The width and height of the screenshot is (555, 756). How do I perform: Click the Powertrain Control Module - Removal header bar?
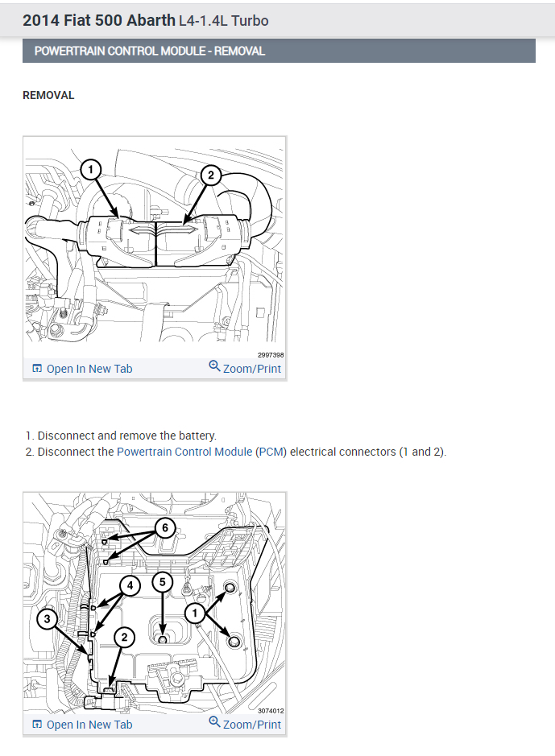click(x=279, y=51)
